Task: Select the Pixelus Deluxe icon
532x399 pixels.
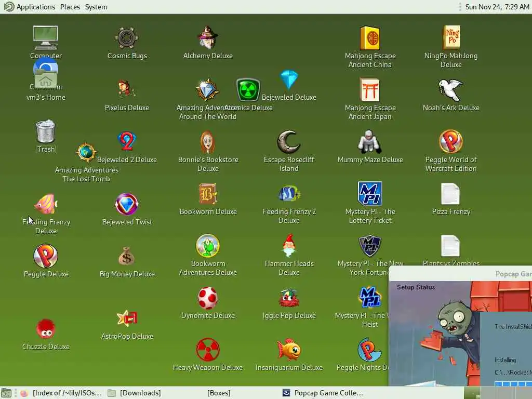Action: pyautogui.click(x=127, y=89)
